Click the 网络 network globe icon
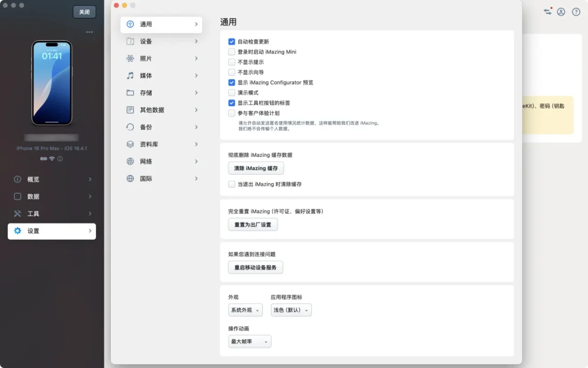Image resolution: width=588 pixels, height=368 pixels. click(130, 162)
